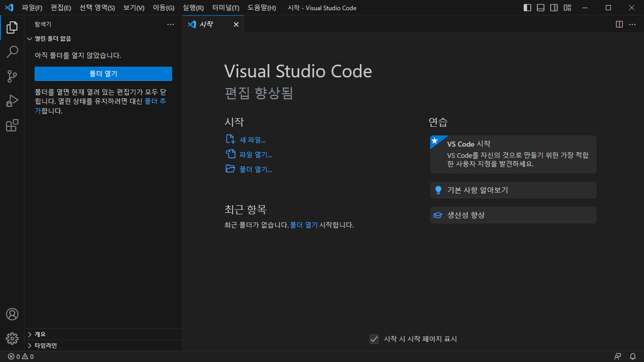Click the graduation cap icon on 생산성 향상
This screenshot has width=644, height=362.
click(x=438, y=215)
